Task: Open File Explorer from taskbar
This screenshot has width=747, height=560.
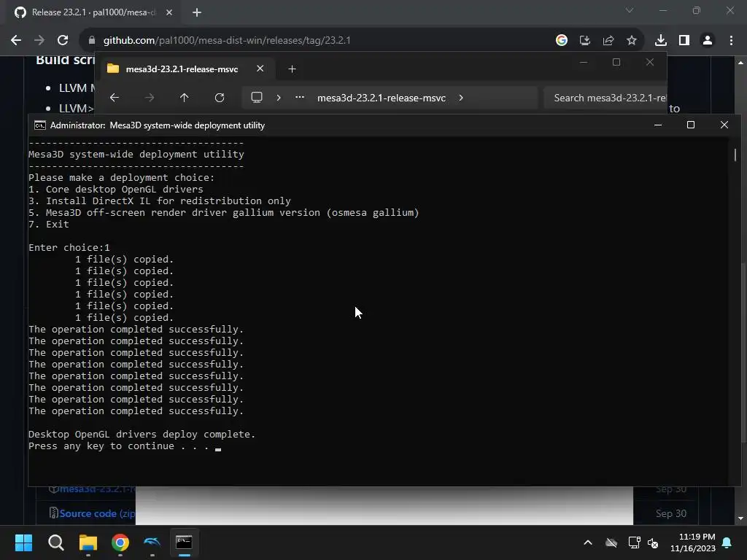Action: point(88,542)
